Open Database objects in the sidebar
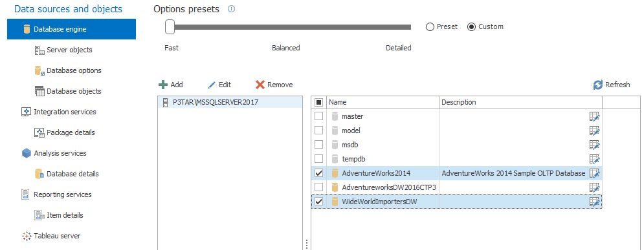This screenshot has height=250, width=644. point(74,91)
